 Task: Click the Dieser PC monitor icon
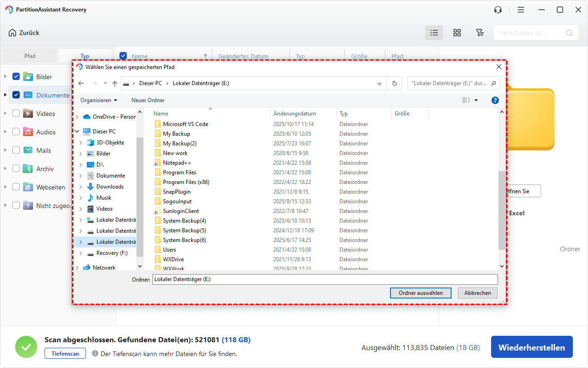coord(87,132)
